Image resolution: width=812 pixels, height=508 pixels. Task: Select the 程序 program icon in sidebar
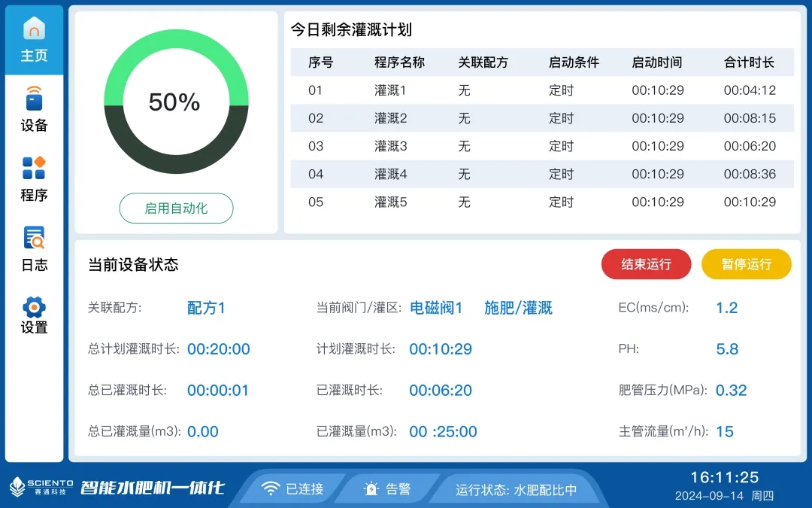pos(34,169)
